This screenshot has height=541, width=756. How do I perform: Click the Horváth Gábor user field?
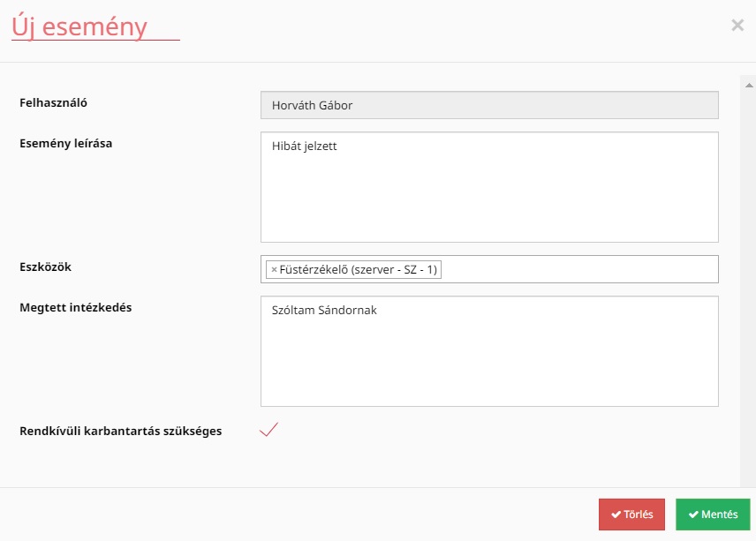489,105
